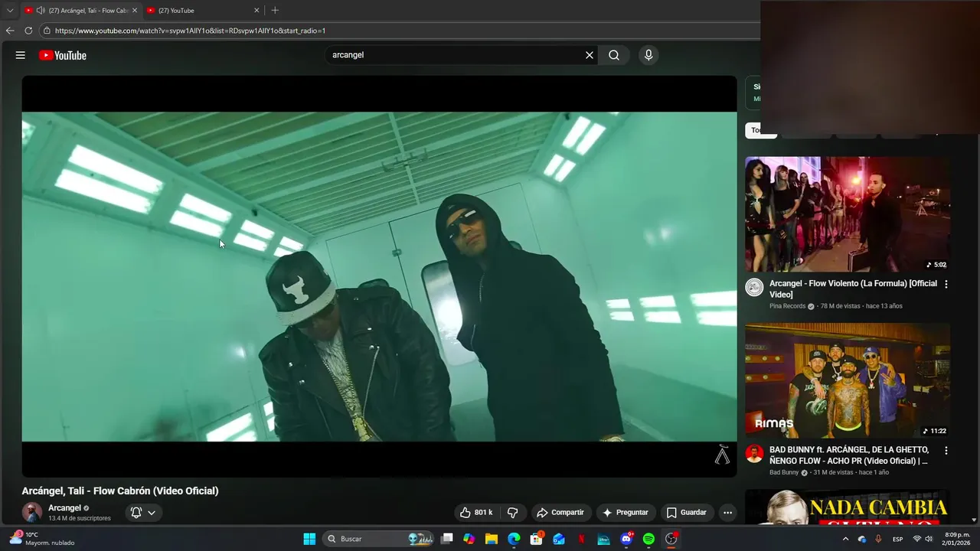
Task: Open OBS Studio from the taskbar
Action: coord(671,539)
